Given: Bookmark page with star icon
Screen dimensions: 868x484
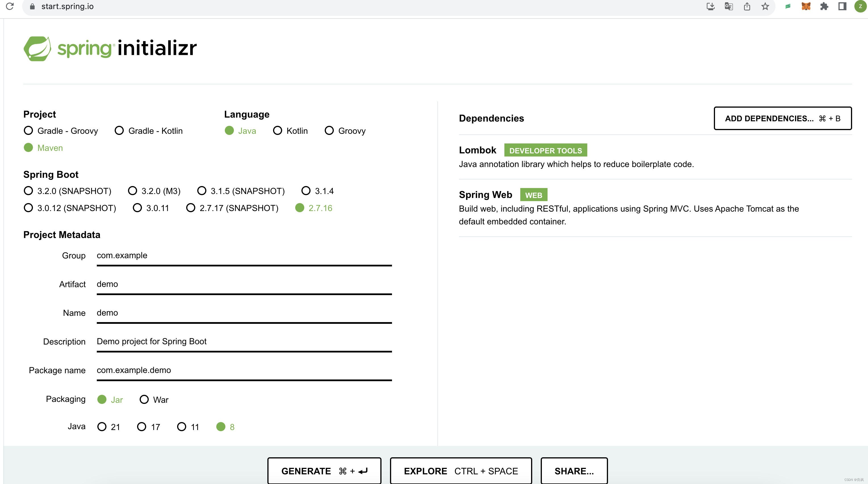Looking at the screenshot, I should (x=765, y=7).
